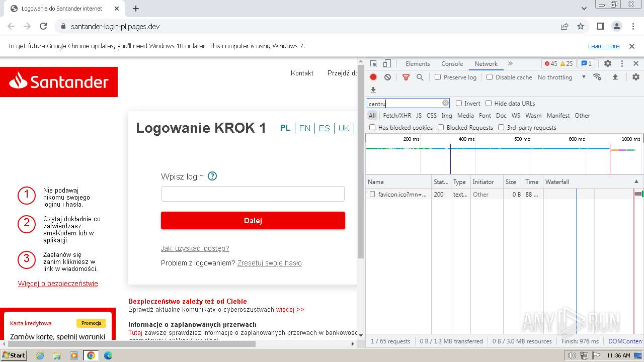
Task: Open network settings gear icon
Action: tap(636, 77)
